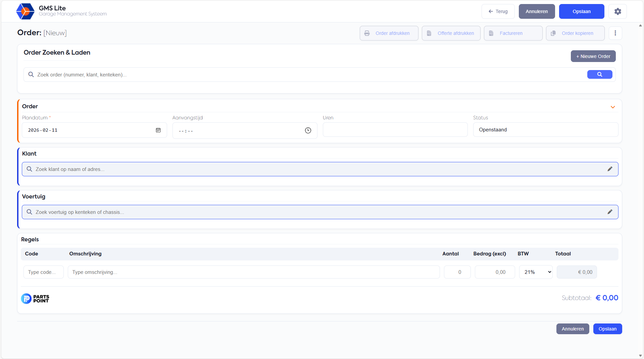This screenshot has height=359, width=644.
Task: Click the top Annuleren button
Action: pos(537,11)
